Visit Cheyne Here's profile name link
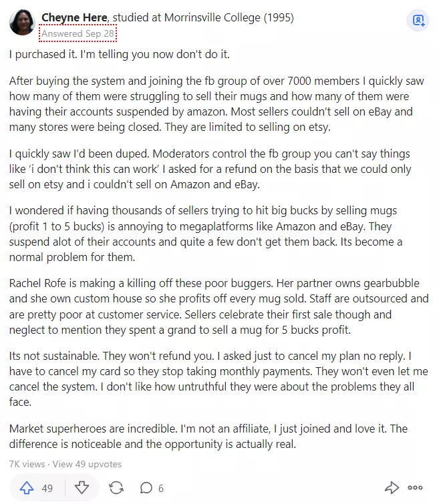This screenshot has width=439, height=504. [74, 17]
